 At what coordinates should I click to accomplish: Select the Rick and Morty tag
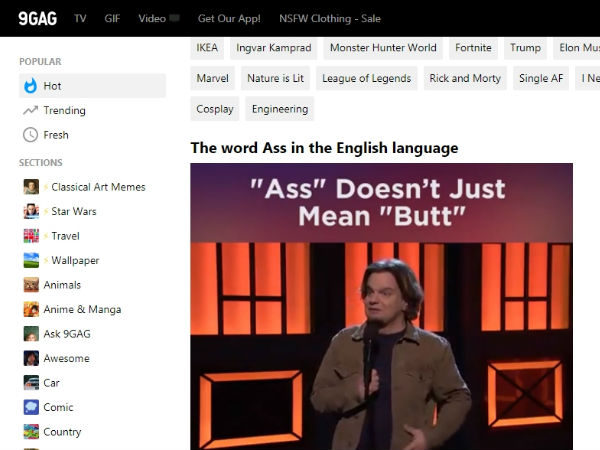click(x=463, y=78)
